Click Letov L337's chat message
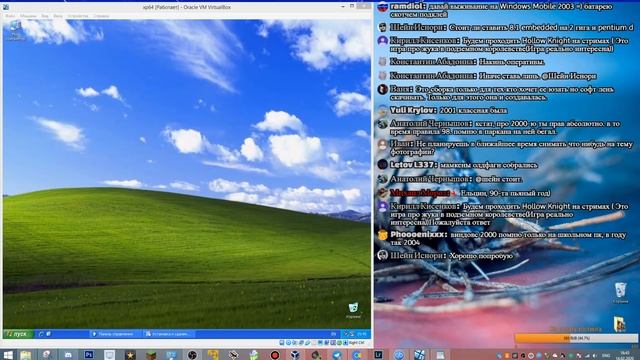This screenshot has height=360, width=640. [489, 165]
